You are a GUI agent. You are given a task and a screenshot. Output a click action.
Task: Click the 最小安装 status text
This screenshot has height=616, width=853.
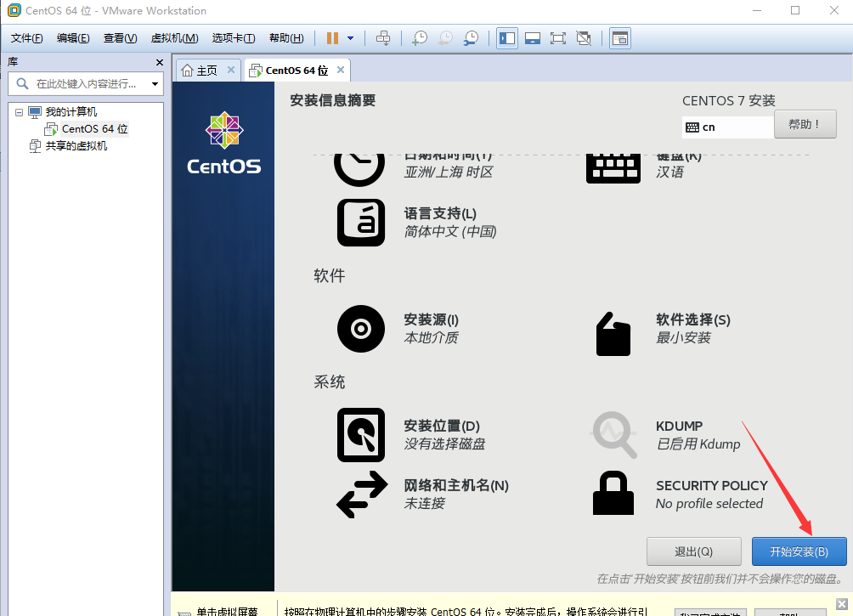point(683,338)
